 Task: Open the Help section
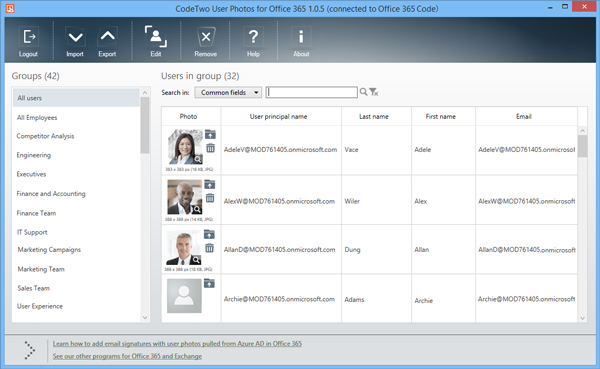[253, 41]
